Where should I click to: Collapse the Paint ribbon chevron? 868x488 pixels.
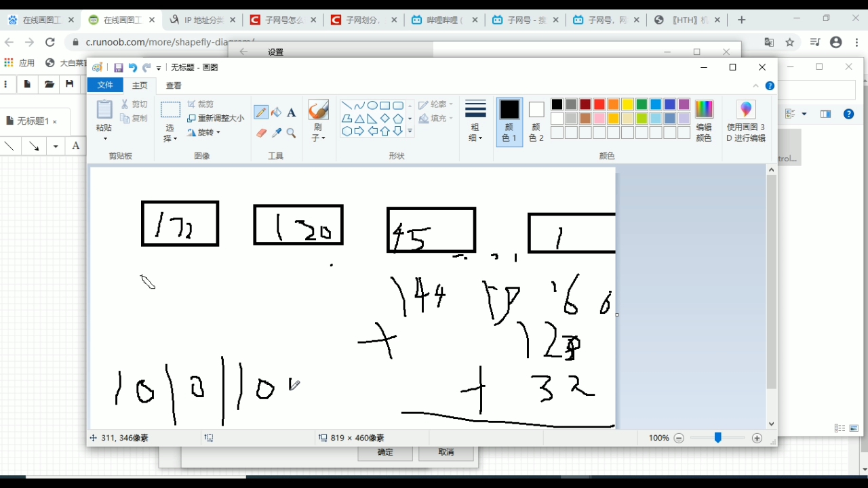[755, 86]
